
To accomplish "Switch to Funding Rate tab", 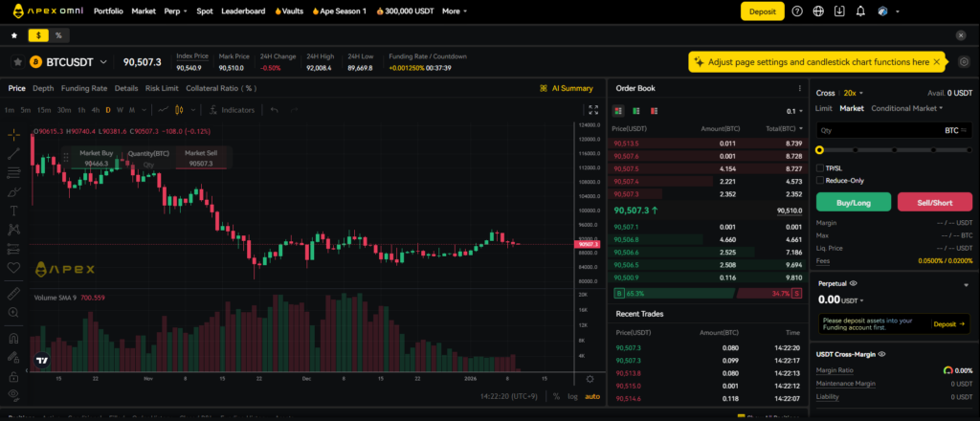I will 84,88.
